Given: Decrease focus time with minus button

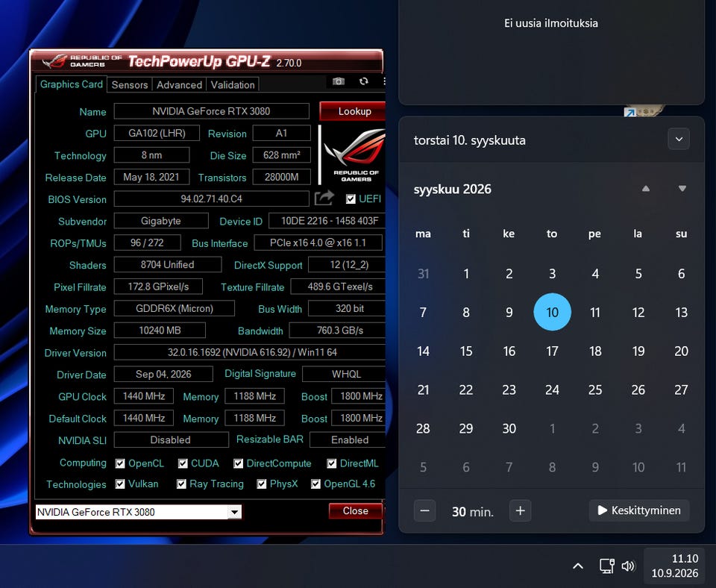Looking at the screenshot, I should [424, 511].
